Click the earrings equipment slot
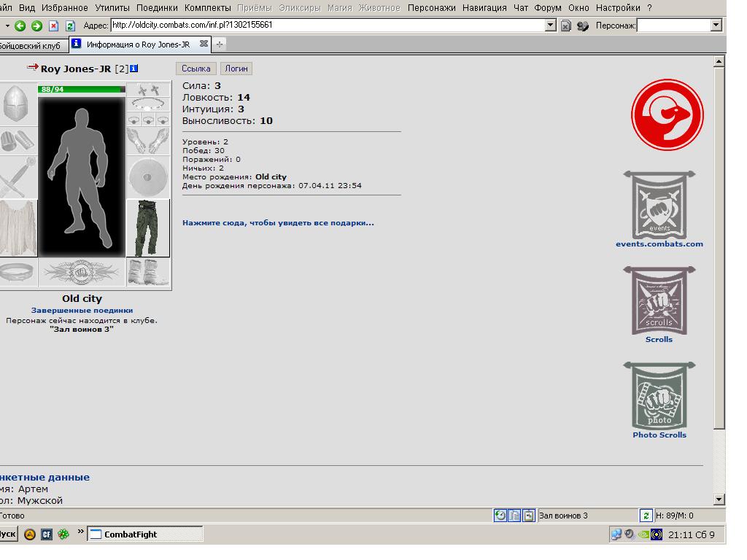 click(148, 90)
